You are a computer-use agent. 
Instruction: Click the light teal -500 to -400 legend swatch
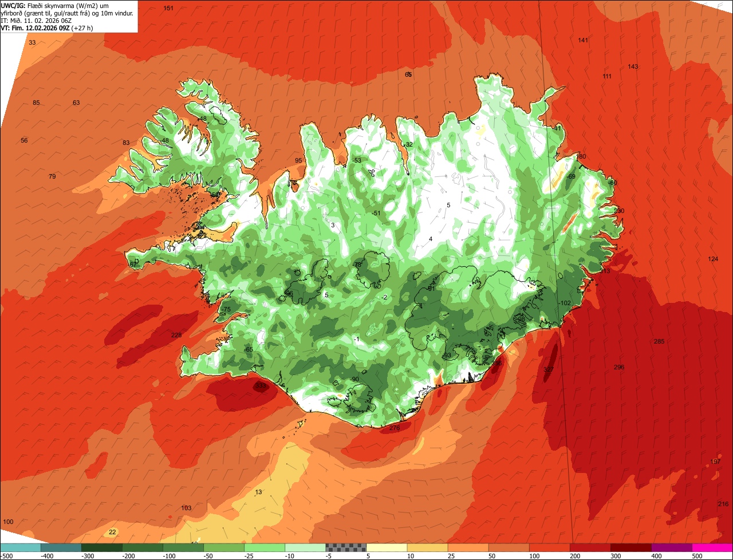pos(21,547)
